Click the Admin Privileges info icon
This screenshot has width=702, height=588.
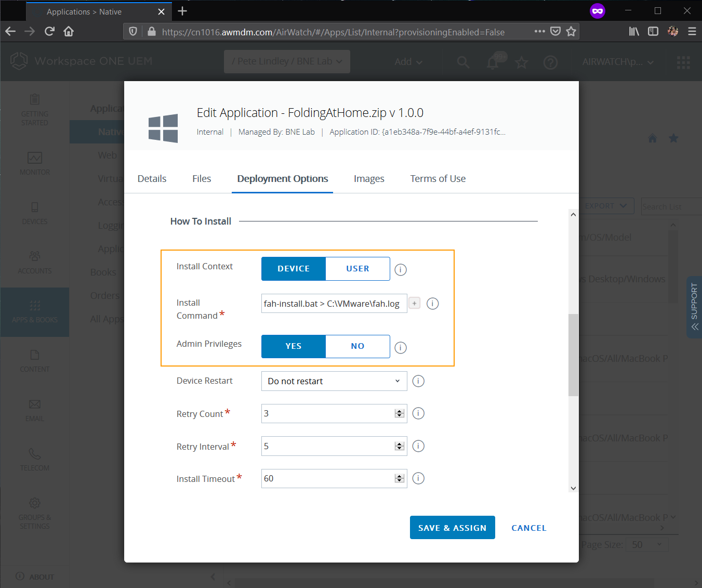point(401,347)
